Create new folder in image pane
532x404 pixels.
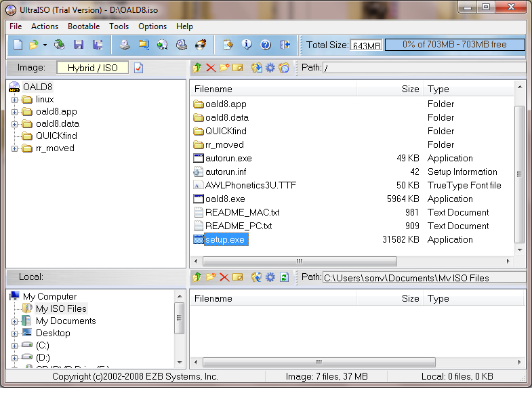click(224, 68)
